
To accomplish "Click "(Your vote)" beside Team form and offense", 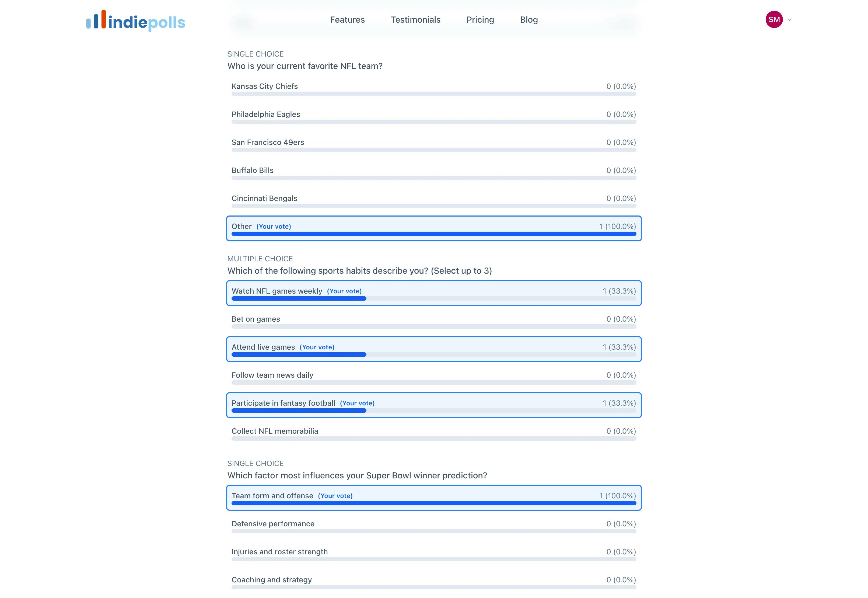I will [x=335, y=496].
